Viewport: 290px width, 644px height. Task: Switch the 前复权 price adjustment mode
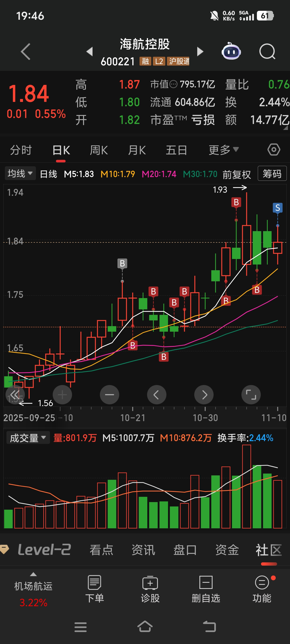[236, 174]
